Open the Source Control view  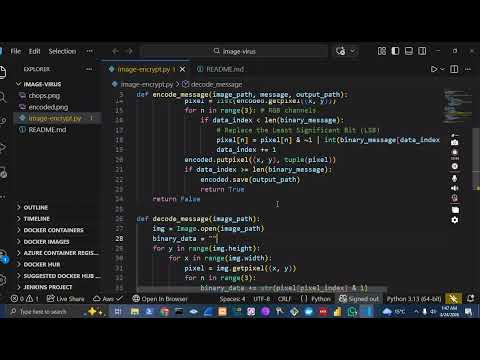[x=3, y=122]
